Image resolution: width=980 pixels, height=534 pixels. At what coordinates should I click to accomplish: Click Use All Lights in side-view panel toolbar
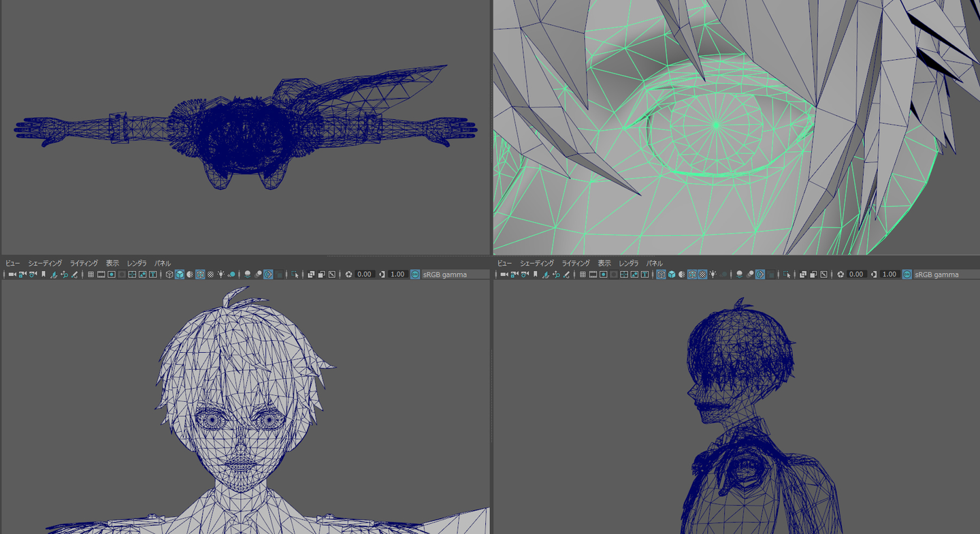713,274
